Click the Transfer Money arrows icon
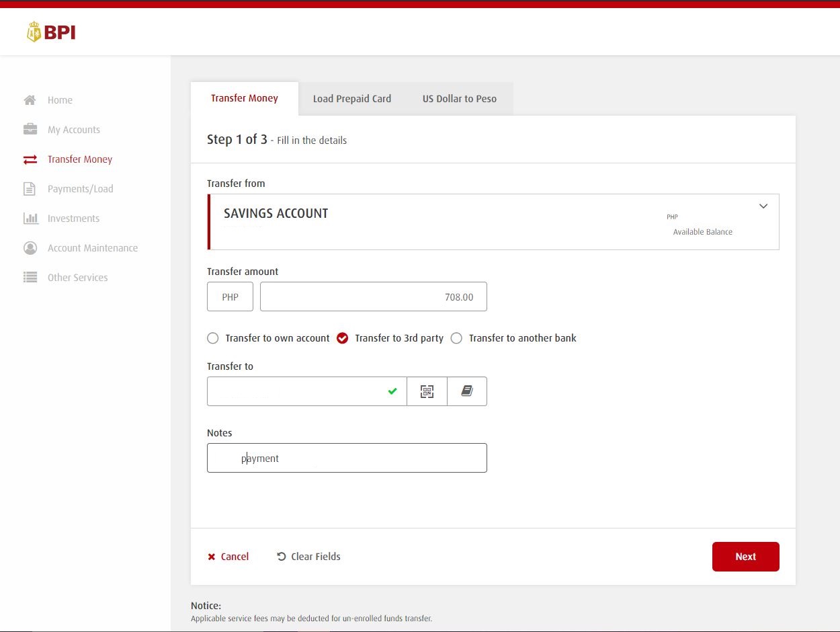Screen dimensions: 840x632 point(30,159)
